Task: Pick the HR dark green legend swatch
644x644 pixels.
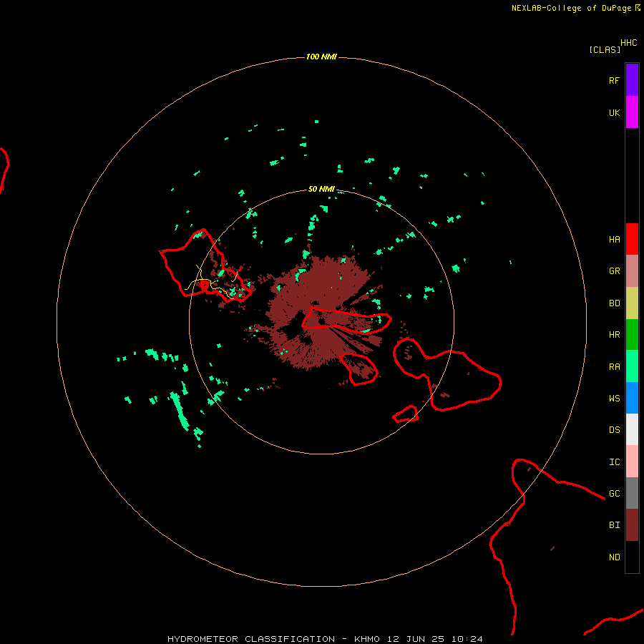Action: click(x=632, y=335)
